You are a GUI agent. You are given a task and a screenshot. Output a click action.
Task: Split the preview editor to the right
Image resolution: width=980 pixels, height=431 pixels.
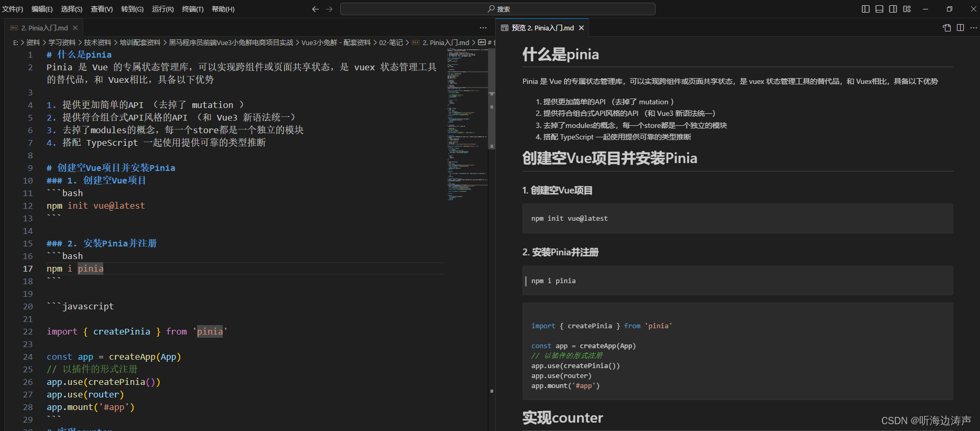[x=960, y=28]
